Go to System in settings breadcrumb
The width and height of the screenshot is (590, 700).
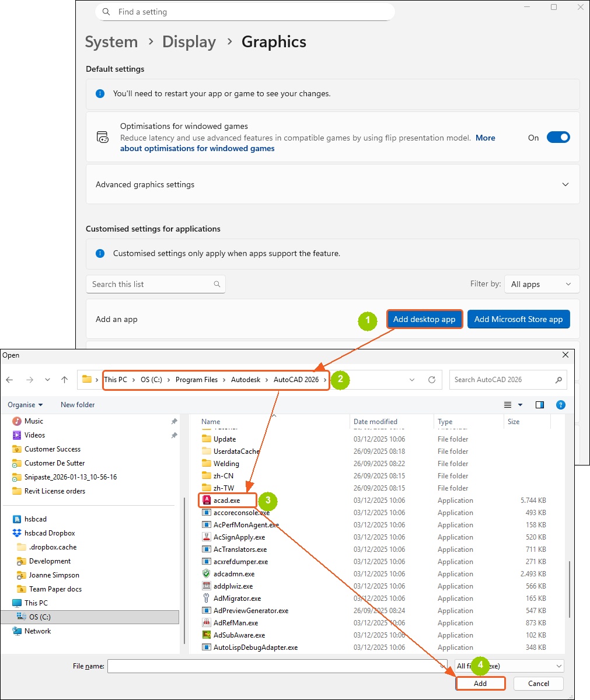pyautogui.click(x=111, y=42)
